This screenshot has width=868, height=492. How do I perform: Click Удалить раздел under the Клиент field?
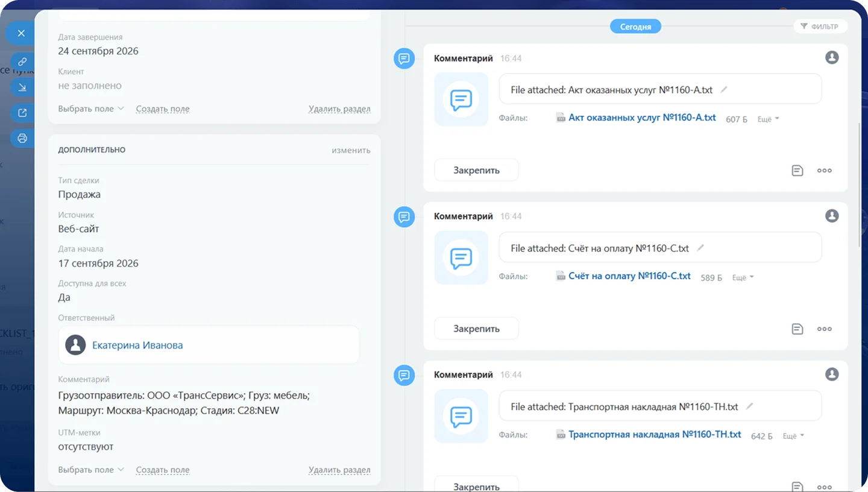click(339, 109)
